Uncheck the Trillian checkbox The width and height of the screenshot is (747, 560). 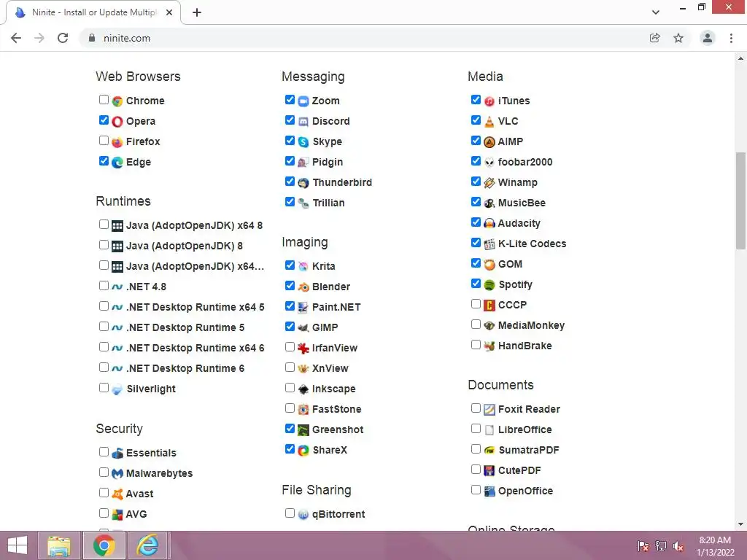tap(290, 202)
